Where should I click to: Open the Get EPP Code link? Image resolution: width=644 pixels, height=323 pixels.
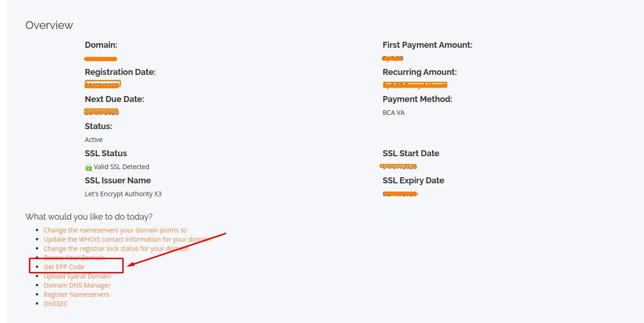(64, 267)
